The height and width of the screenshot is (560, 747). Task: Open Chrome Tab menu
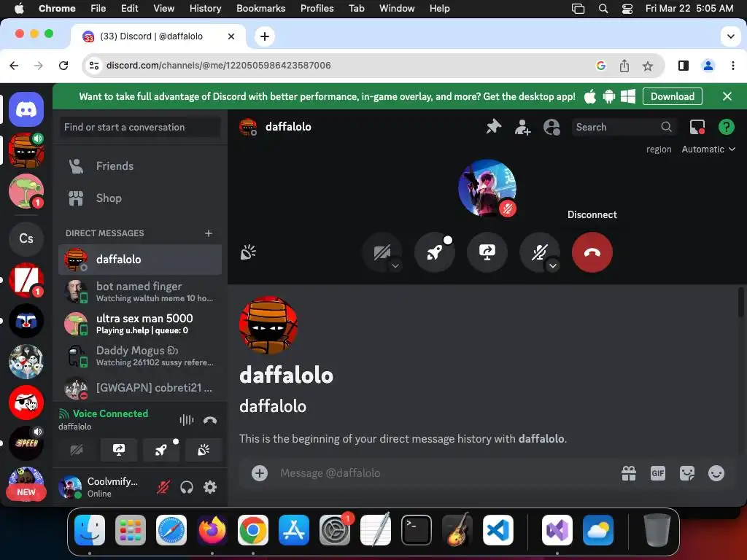(x=356, y=9)
